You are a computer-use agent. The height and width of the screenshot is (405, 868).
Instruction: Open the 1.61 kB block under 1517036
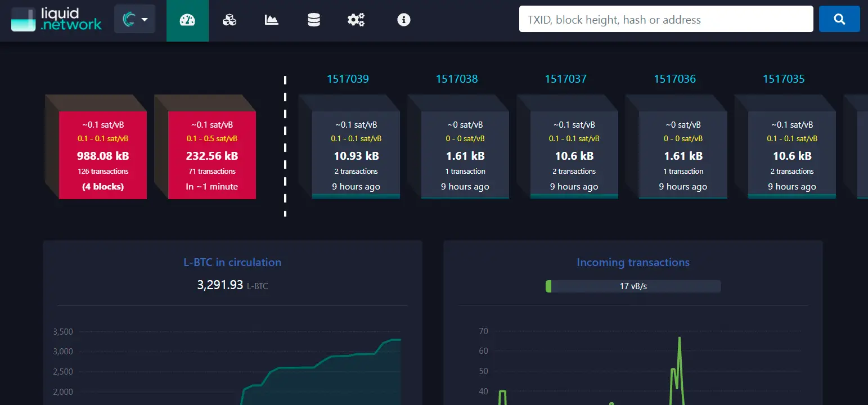[x=683, y=155]
